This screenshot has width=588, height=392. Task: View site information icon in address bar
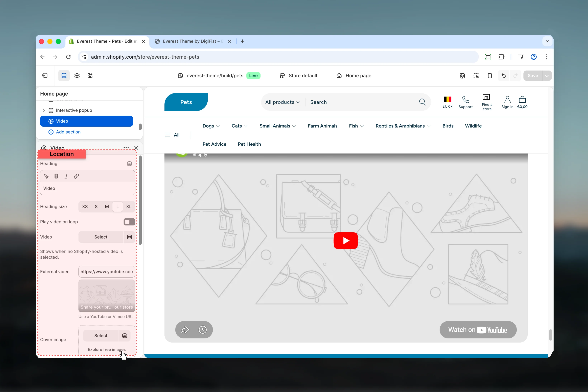tap(84, 57)
